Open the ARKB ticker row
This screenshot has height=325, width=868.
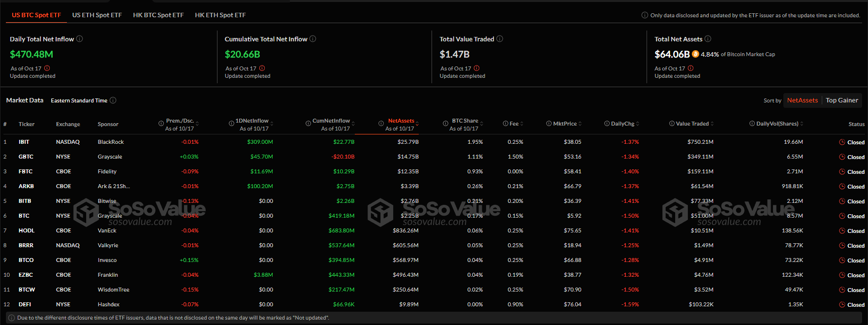434,186
